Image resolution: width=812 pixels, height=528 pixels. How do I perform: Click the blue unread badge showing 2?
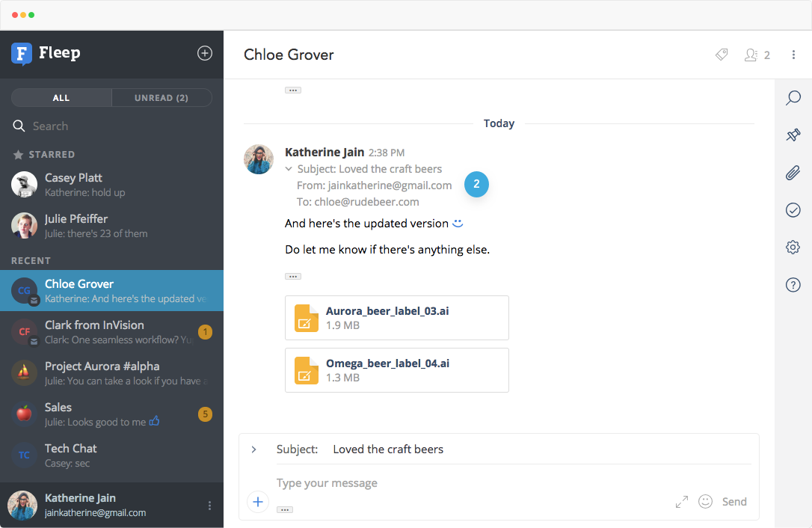(x=476, y=184)
